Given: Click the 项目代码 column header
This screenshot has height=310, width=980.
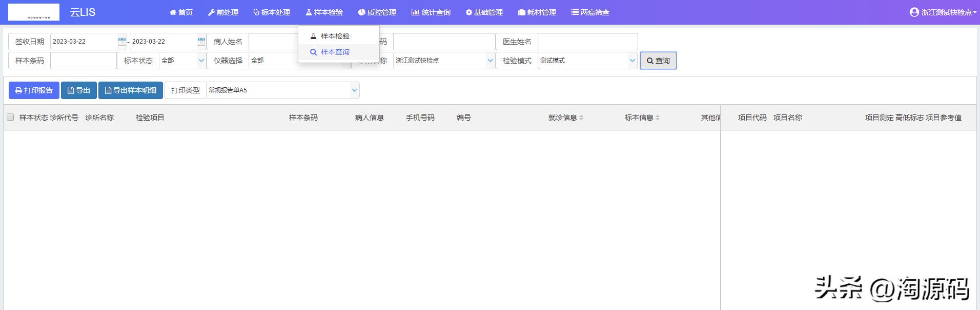Looking at the screenshot, I should click(752, 118).
